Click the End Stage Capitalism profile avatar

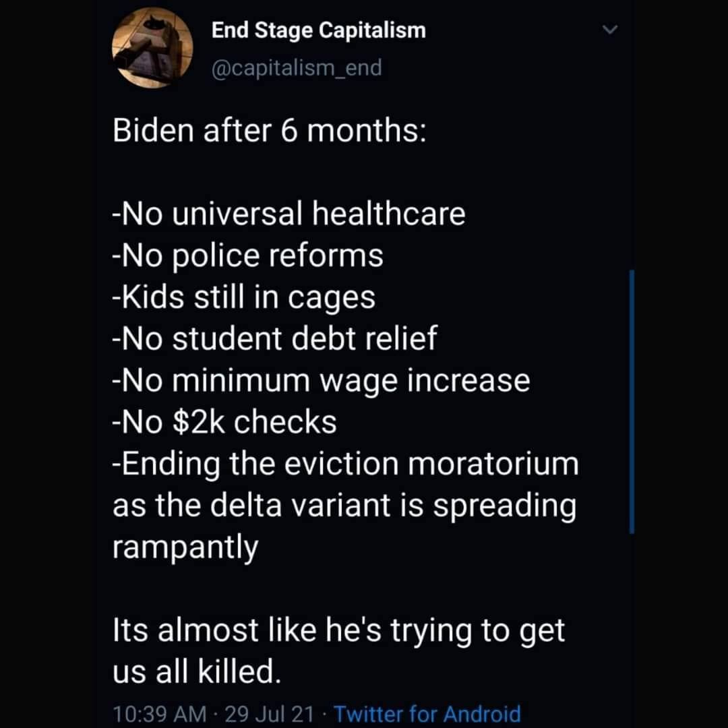pyautogui.click(x=152, y=48)
